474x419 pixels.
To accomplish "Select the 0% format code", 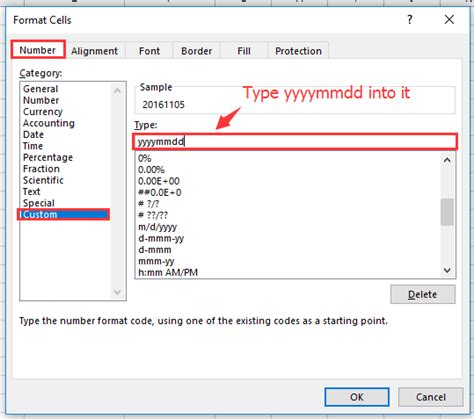I will click(145, 158).
